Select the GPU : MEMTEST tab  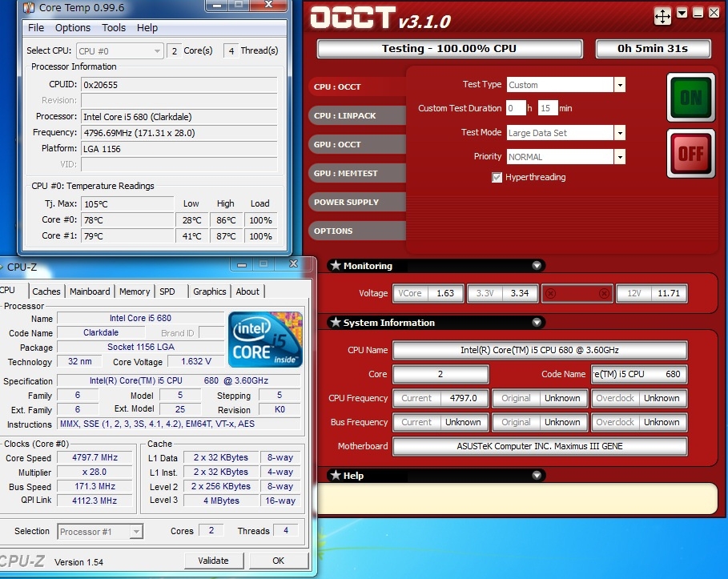pyautogui.click(x=356, y=173)
